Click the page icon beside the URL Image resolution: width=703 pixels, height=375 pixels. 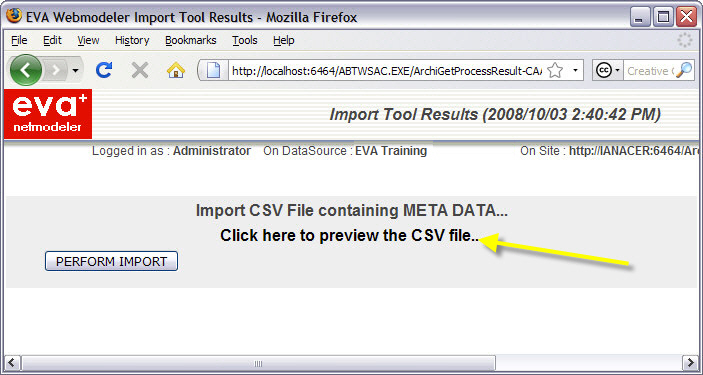pyautogui.click(x=213, y=70)
